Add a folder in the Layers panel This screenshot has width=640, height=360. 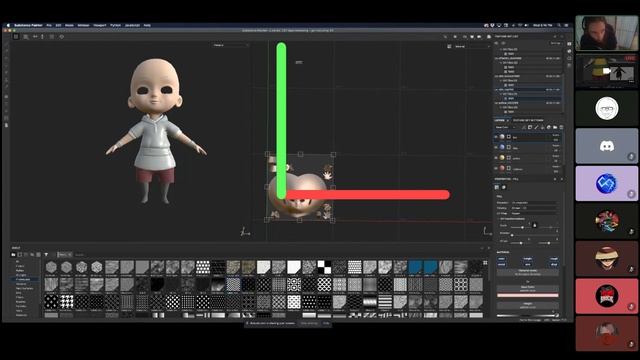(x=555, y=127)
